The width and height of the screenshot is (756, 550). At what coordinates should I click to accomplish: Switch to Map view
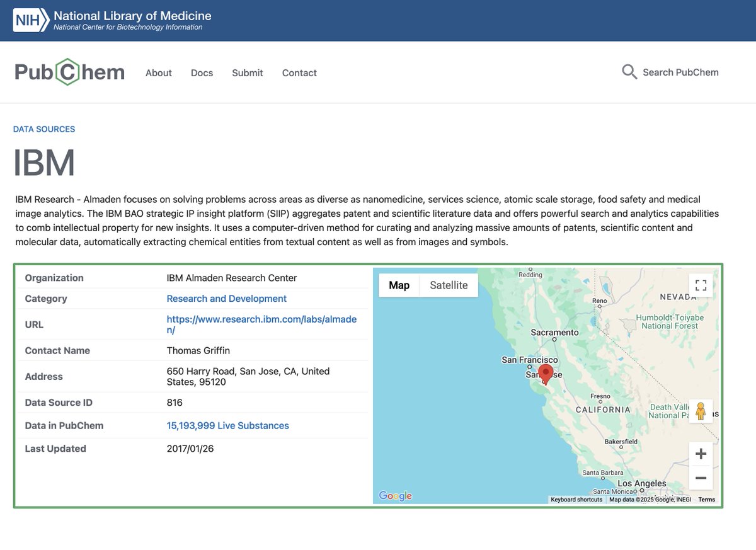(x=399, y=285)
